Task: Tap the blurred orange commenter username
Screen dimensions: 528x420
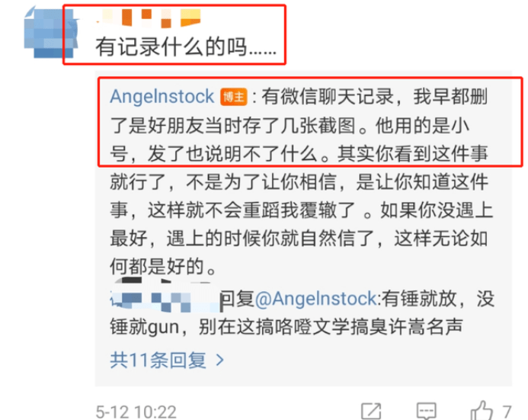Action: 149,18
